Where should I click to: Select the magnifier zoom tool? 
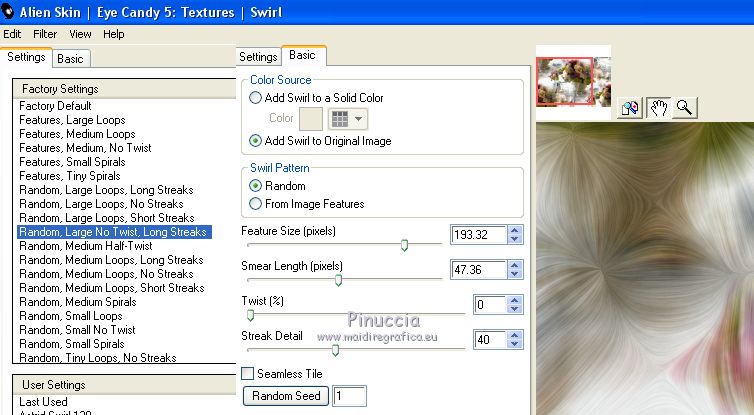[x=684, y=108]
